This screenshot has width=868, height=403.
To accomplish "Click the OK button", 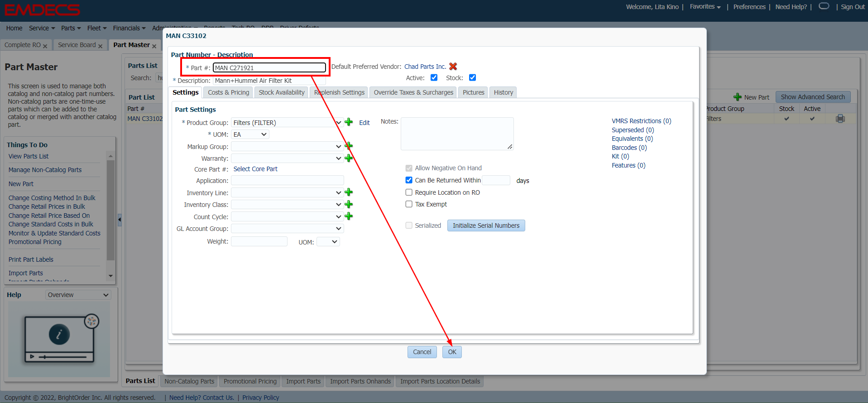I will click(x=452, y=352).
